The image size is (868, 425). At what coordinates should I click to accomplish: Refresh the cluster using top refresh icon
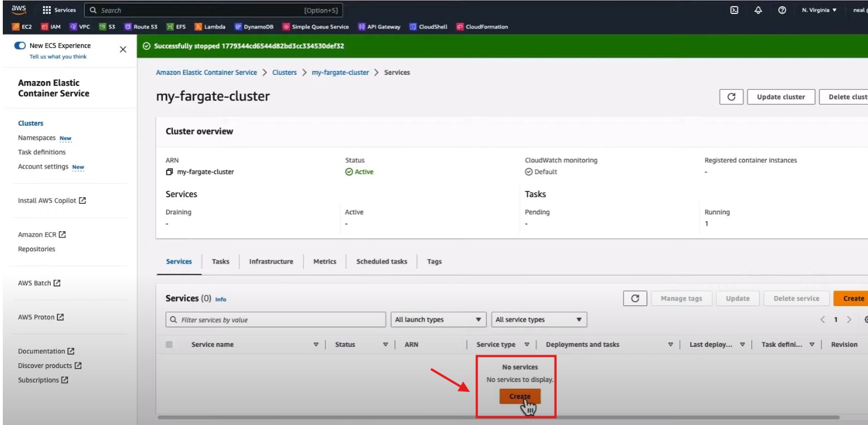tap(731, 97)
